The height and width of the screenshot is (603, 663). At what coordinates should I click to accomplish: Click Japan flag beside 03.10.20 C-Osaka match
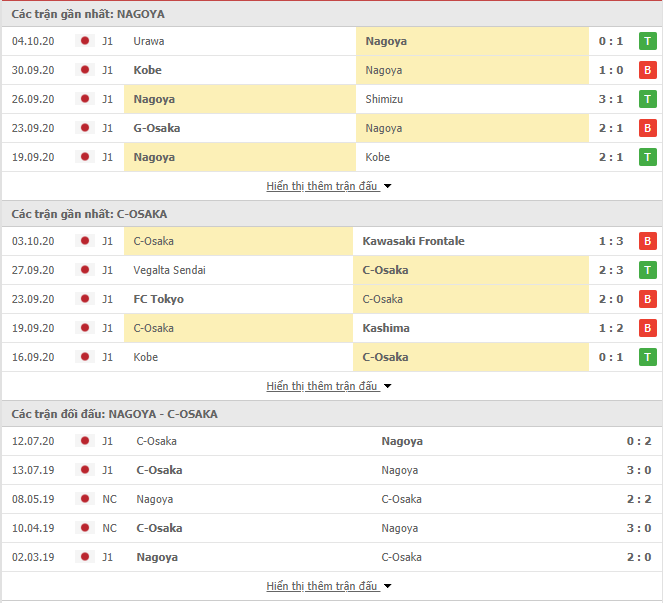(x=85, y=241)
